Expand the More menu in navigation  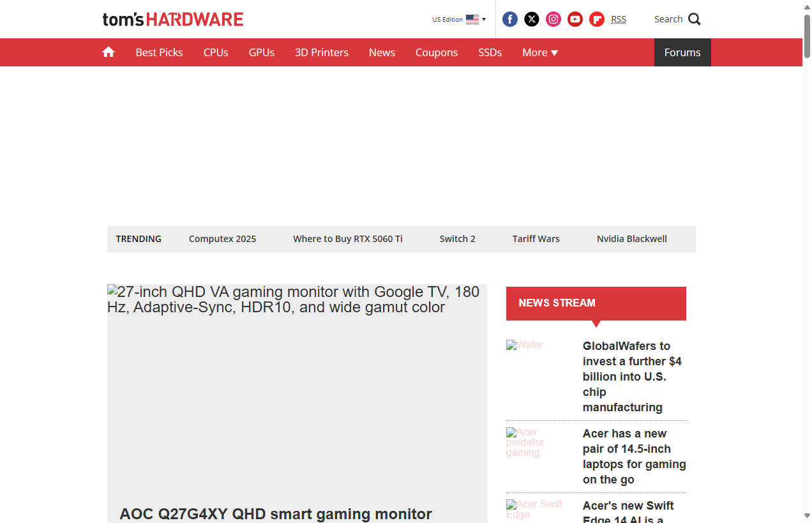pyautogui.click(x=540, y=52)
